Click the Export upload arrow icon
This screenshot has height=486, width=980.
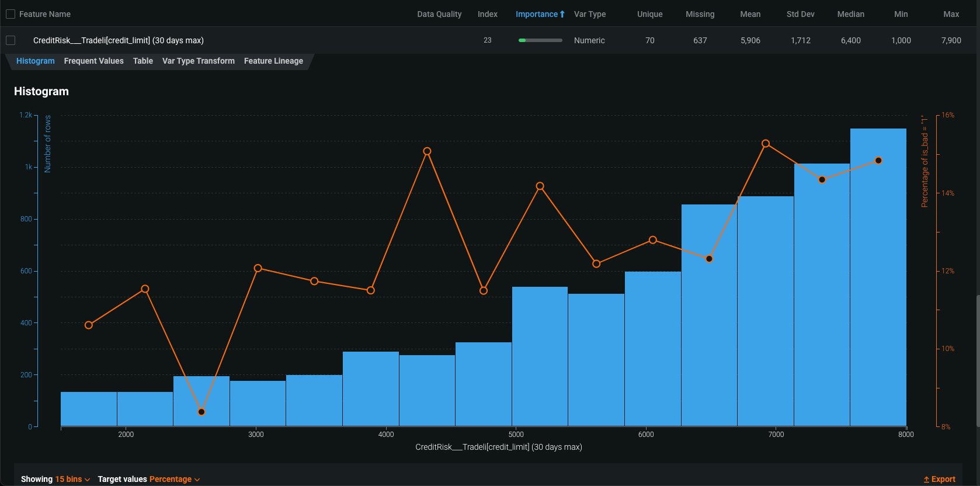tap(926, 480)
